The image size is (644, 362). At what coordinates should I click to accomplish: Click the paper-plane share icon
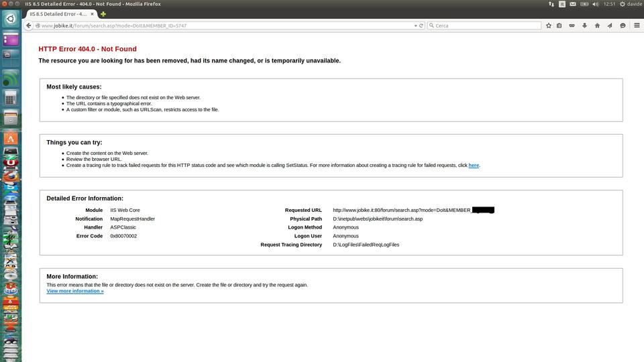coord(610,25)
